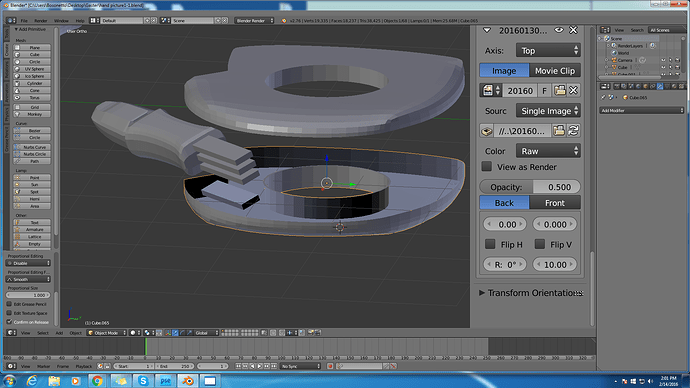
Task: Launch Google Chrome from the taskbar
Action: (x=97, y=381)
